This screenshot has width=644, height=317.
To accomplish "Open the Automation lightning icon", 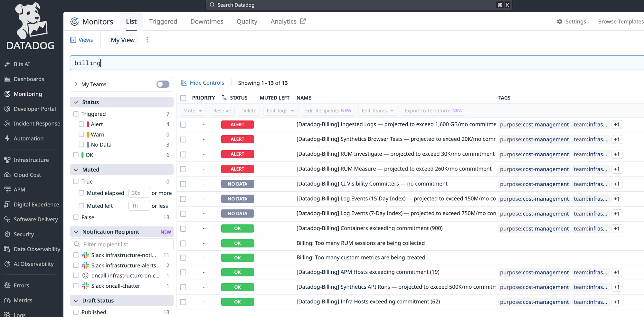I will (7, 139).
